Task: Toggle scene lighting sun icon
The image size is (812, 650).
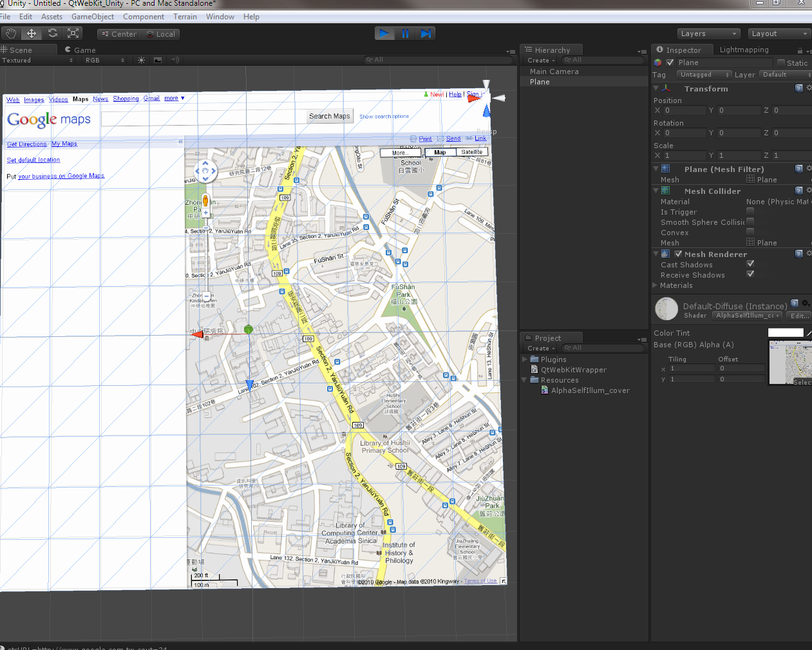Action: (x=141, y=60)
